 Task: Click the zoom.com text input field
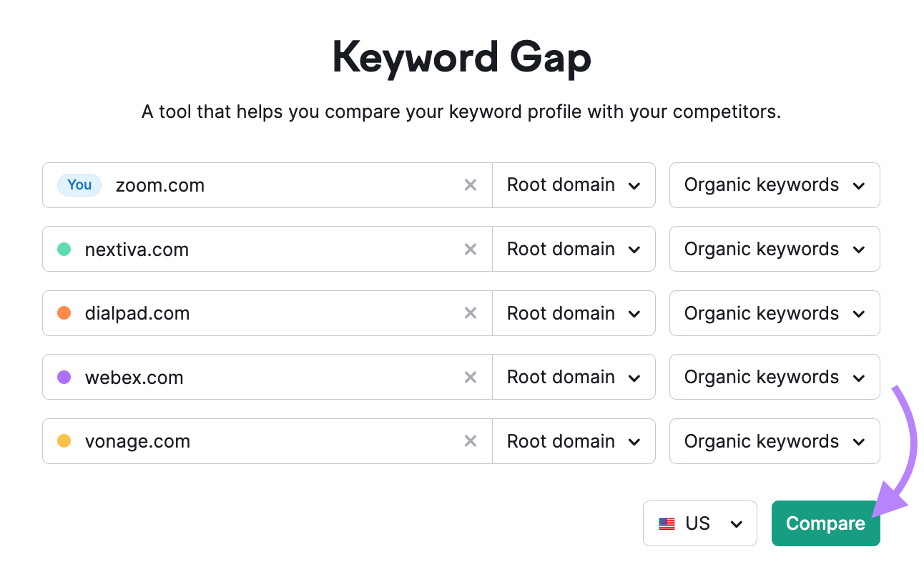pos(286,184)
